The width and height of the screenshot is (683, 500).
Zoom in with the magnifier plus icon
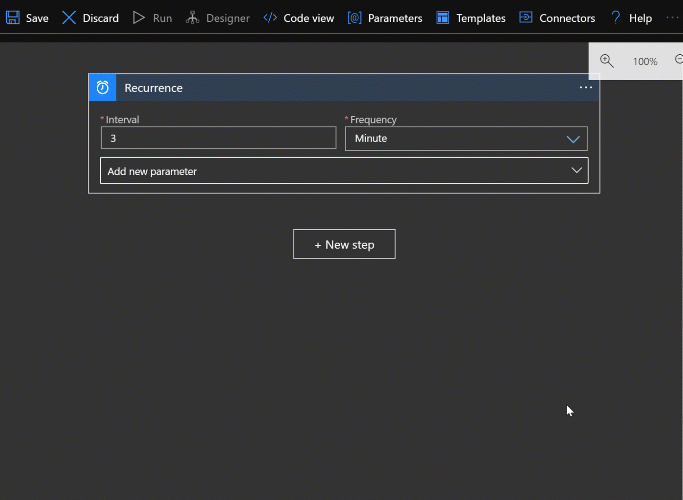click(x=607, y=61)
